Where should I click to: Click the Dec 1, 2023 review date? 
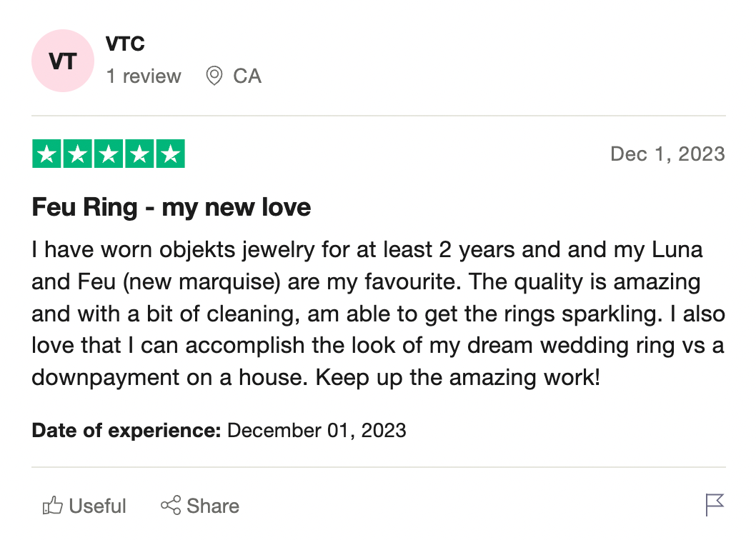(667, 154)
